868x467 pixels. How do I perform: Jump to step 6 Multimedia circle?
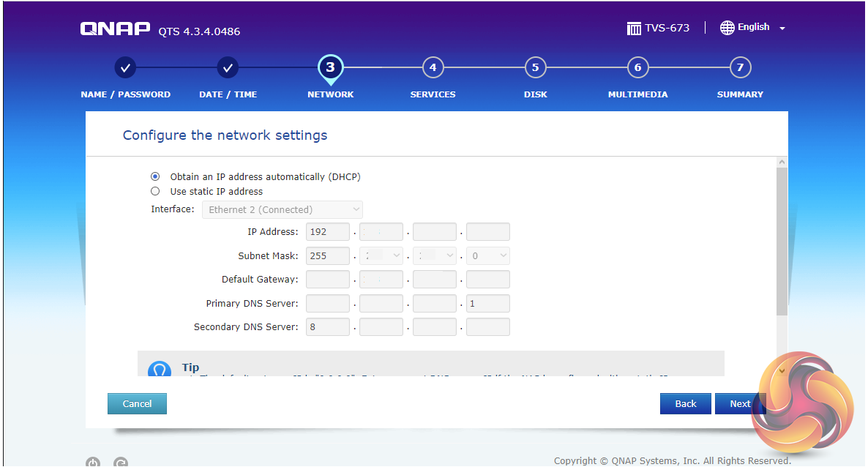[x=637, y=67]
